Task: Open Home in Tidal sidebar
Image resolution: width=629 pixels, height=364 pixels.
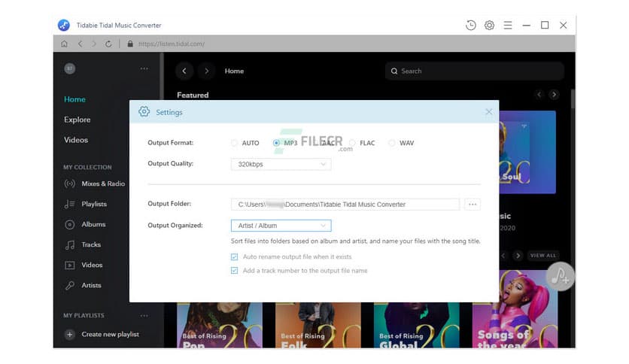Action: pos(74,99)
